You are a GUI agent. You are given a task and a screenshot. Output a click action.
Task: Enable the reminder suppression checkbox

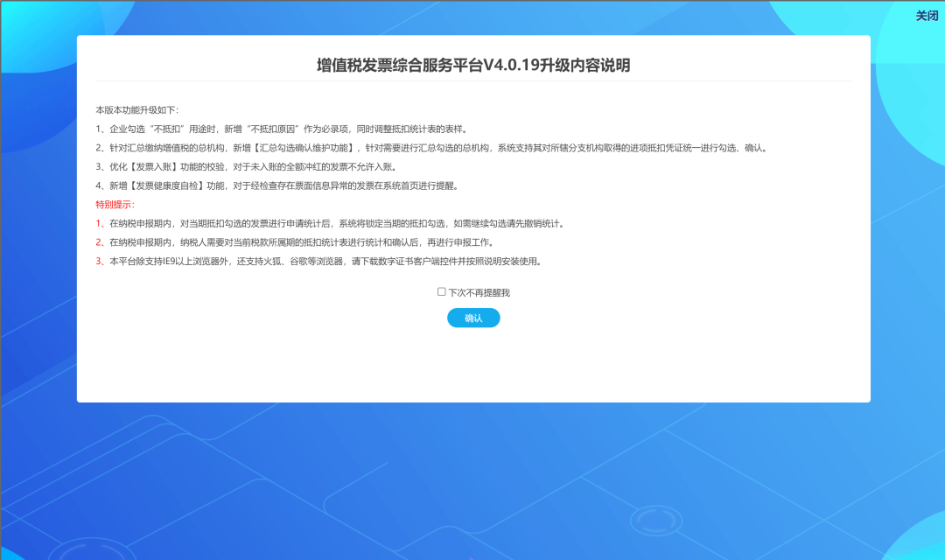coord(441,291)
